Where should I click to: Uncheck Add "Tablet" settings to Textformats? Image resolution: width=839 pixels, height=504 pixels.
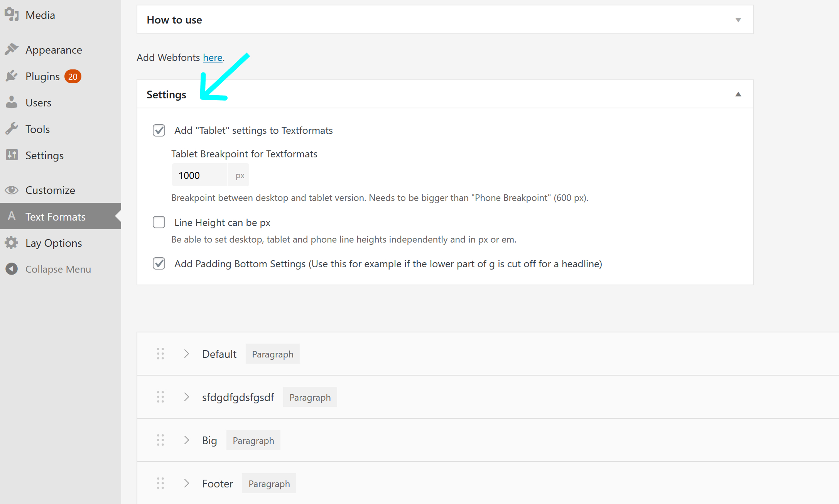tap(159, 130)
